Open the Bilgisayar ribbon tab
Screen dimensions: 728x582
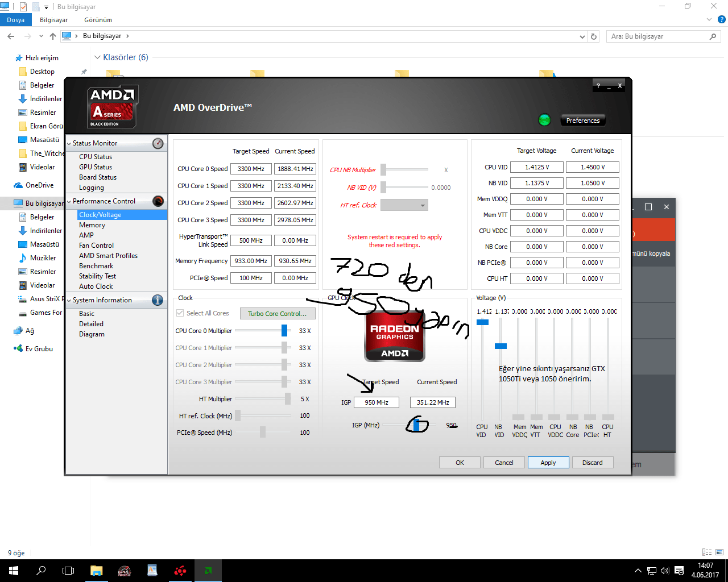pos(54,20)
